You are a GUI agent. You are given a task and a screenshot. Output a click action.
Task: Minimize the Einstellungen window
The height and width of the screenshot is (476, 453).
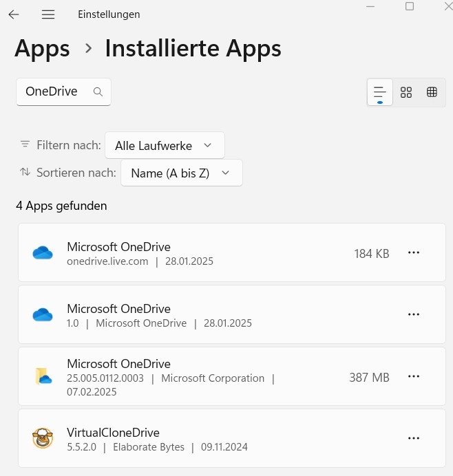tap(370, 6)
